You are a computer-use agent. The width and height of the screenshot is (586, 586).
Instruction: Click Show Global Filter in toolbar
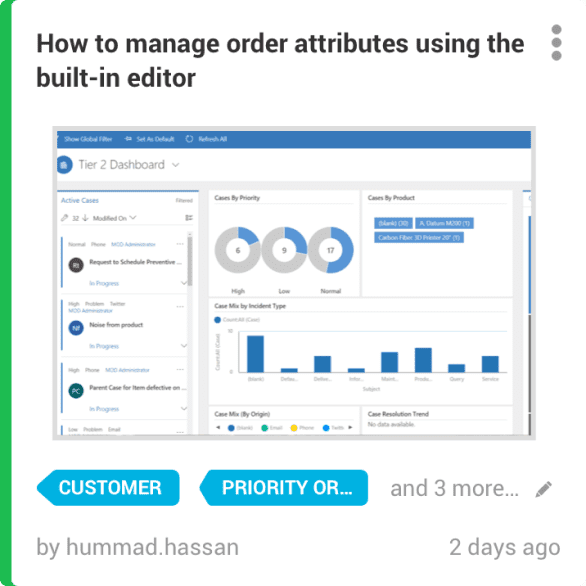(x=88, y=139)
